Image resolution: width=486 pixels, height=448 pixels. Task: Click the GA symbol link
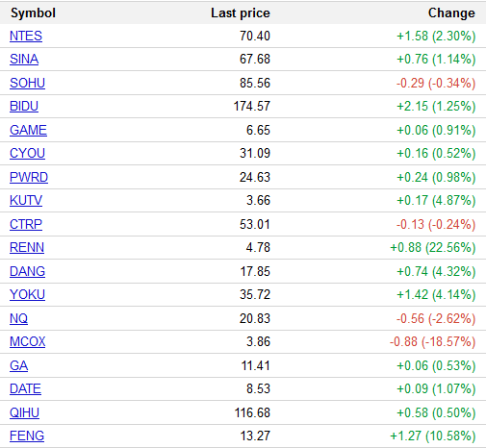coord(18,365)
